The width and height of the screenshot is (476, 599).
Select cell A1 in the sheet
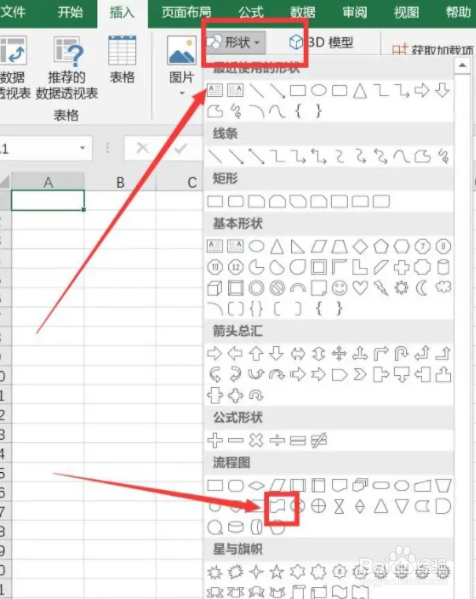click(48, 200)
